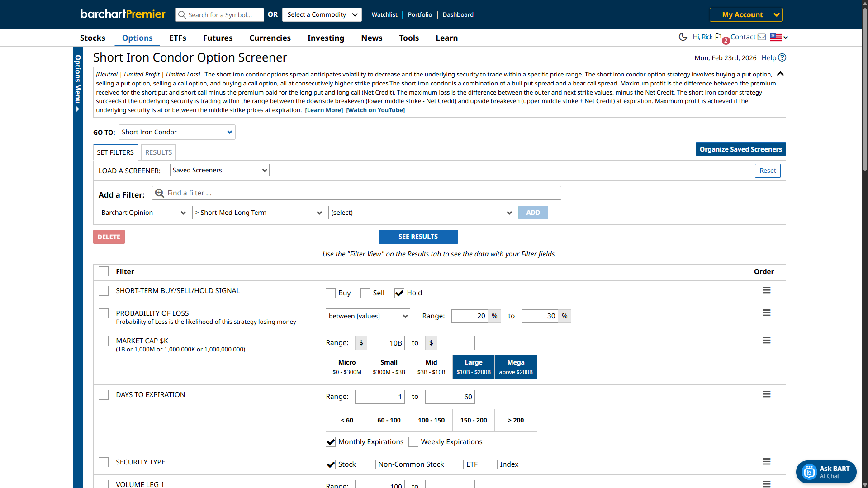Check the Buy signal checkbox

pyautogui.click(x=331, y=293)
